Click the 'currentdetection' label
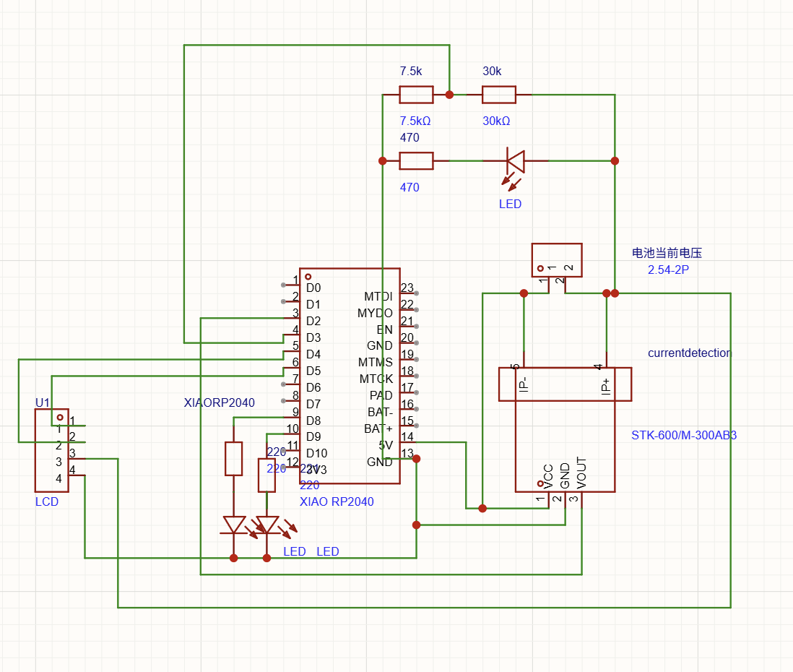 [x=689, y=353]
